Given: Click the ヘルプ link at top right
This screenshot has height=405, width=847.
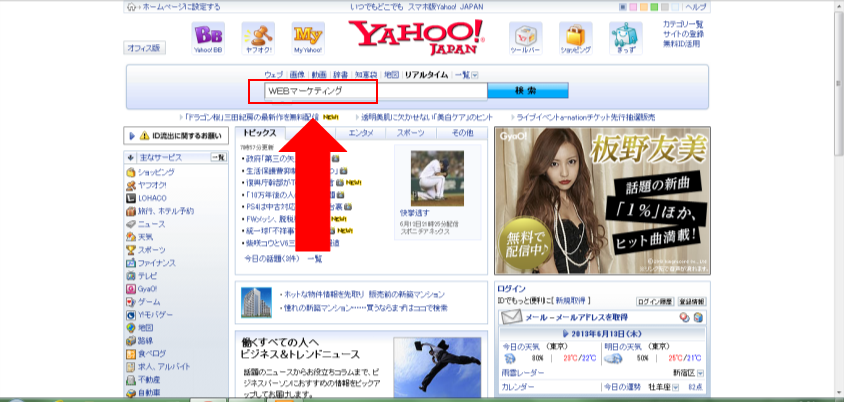Looking at the screenshot, I should pos(694,7).
